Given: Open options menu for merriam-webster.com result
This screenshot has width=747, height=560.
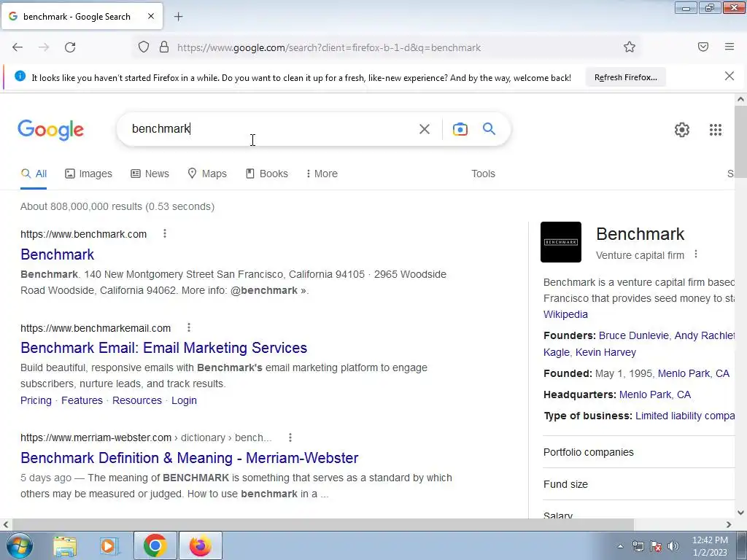Looking at the screenshot, I should 290,437.
